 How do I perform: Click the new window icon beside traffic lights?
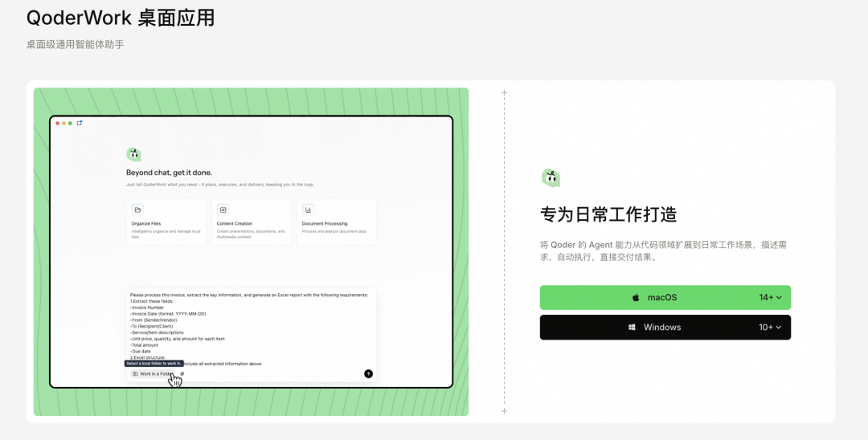(x=79, y=123)
